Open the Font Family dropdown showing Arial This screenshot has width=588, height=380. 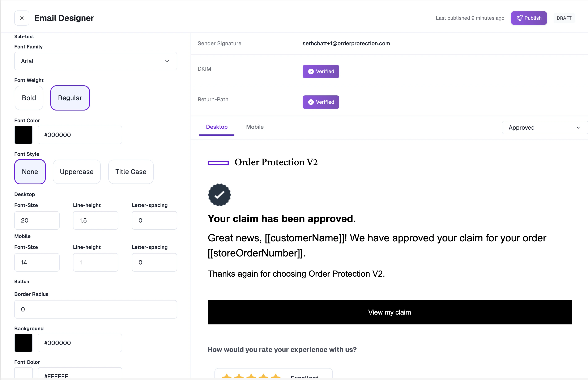point(95,61)
